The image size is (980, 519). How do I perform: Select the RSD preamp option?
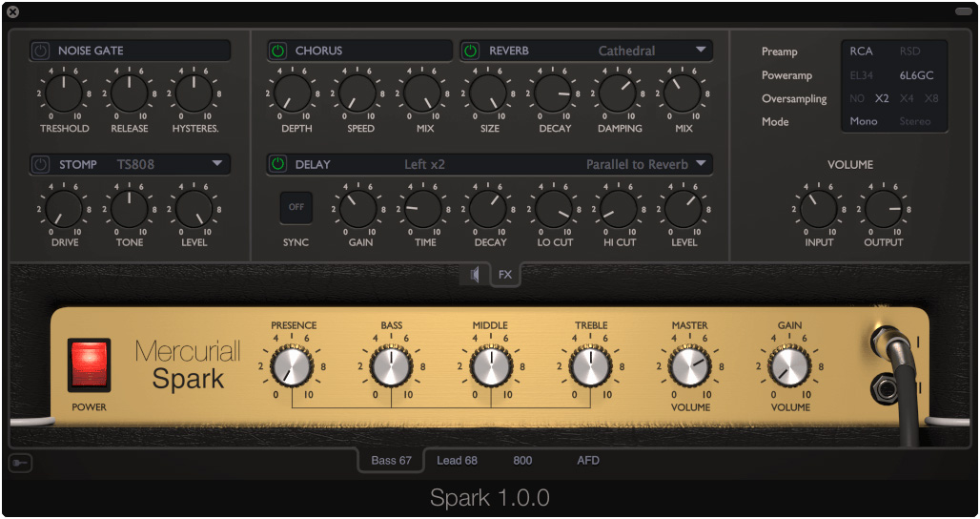click(x=910, y=52)
